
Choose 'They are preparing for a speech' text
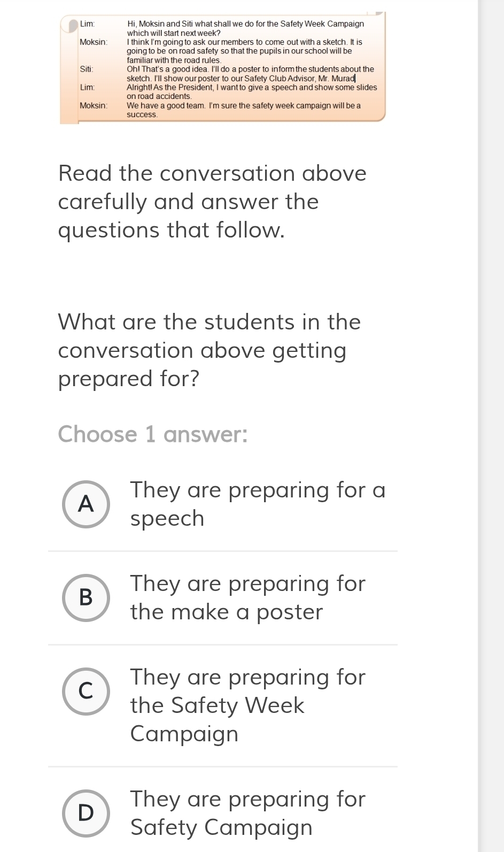[258, 504]
